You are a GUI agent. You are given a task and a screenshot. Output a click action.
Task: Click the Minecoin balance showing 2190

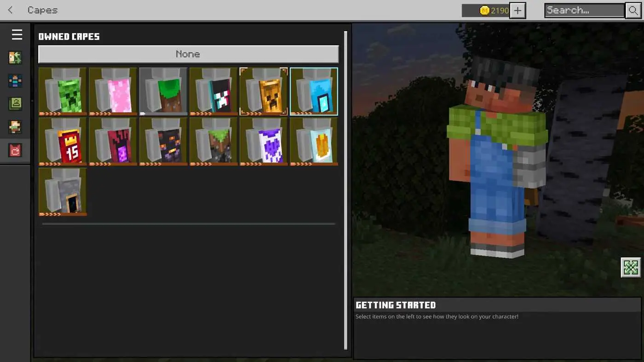pos(486,11)
